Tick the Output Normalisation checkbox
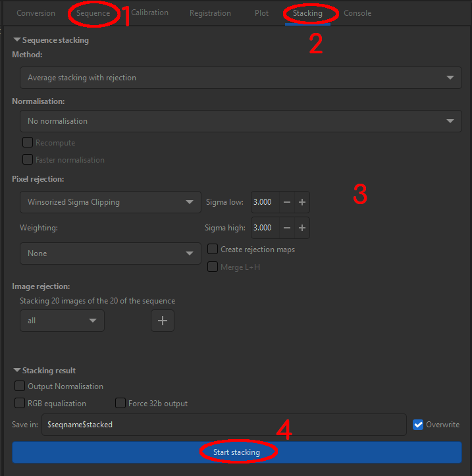This screenshot has height=476, width=472. [20, 386]
